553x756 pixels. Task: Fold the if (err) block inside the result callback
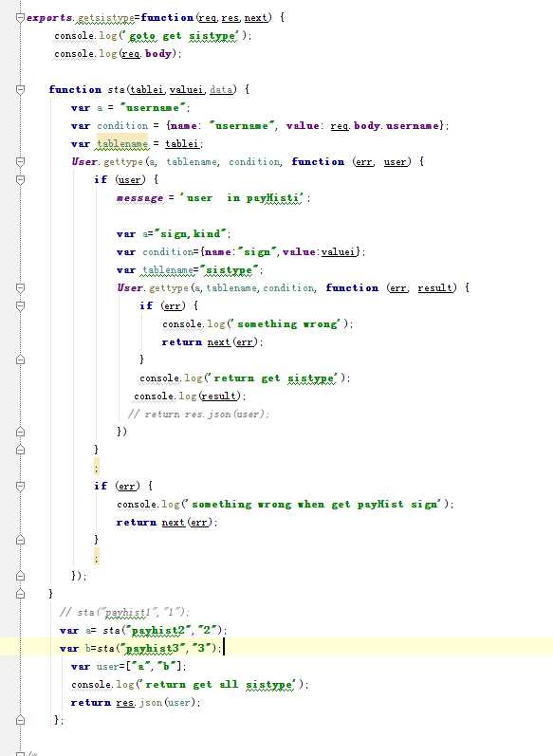[x=20, y=306]
